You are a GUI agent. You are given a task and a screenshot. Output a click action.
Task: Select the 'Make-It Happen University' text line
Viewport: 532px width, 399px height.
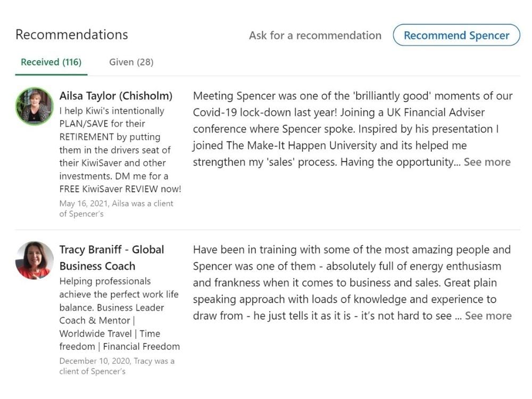[329, 145]
